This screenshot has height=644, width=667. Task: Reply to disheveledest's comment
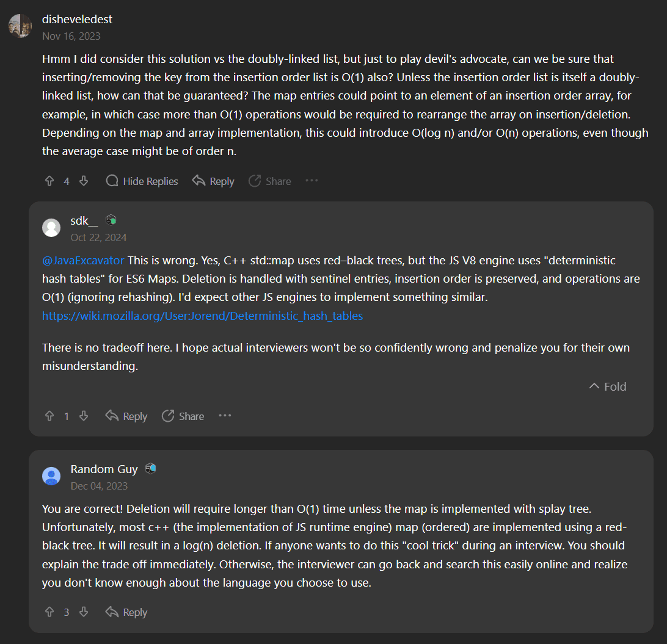(x=213, y=181)
